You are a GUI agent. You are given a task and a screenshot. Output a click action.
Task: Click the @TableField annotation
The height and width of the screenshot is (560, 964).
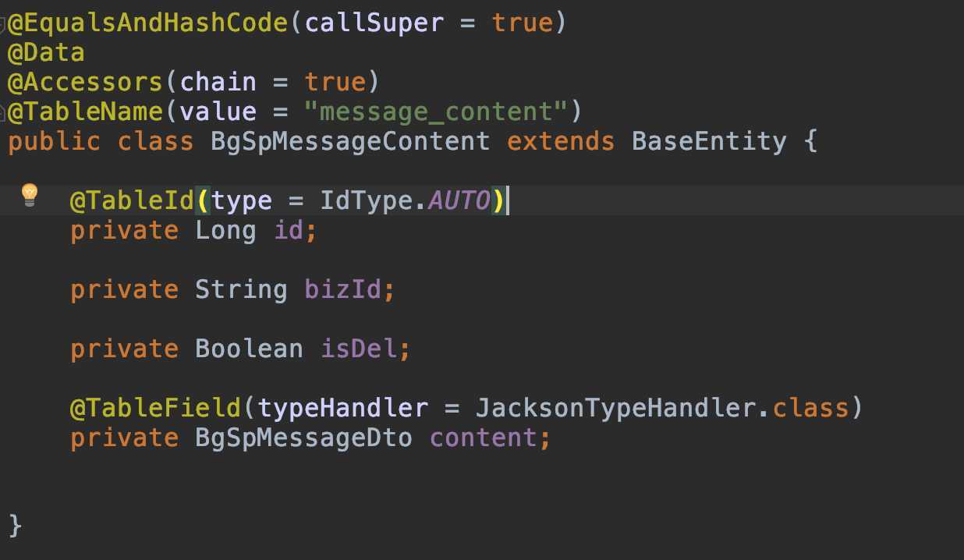pyautogui.click(x=155, y=408)
